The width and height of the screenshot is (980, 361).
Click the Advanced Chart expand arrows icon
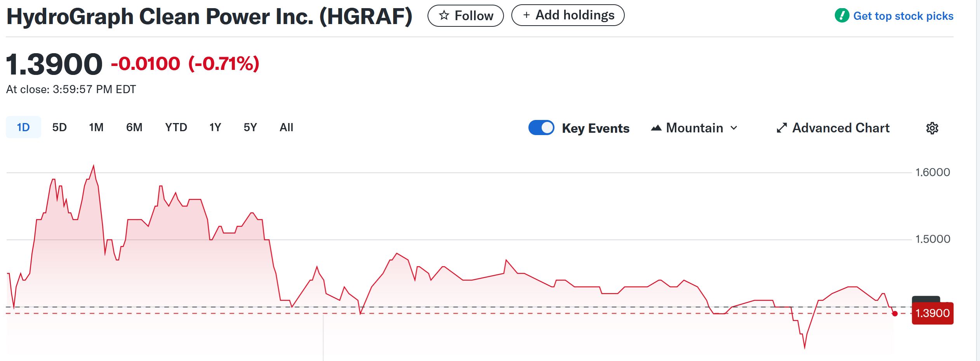point(782,128)
